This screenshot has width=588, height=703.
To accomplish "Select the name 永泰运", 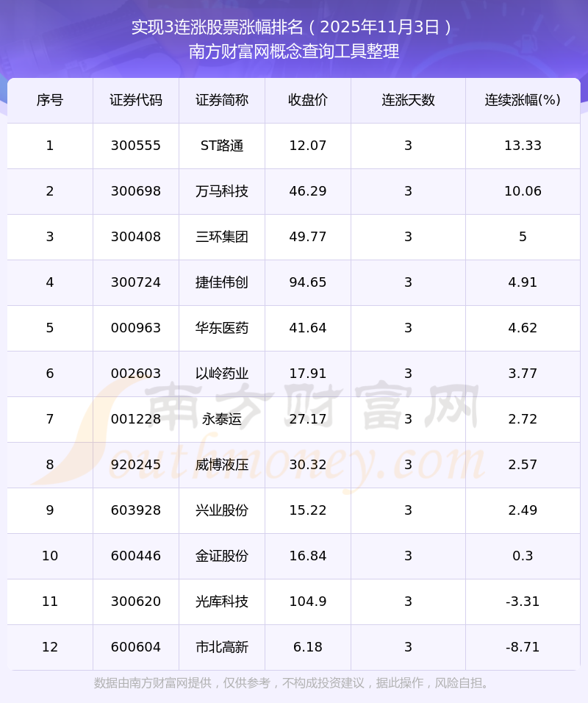I will point(222,419).
